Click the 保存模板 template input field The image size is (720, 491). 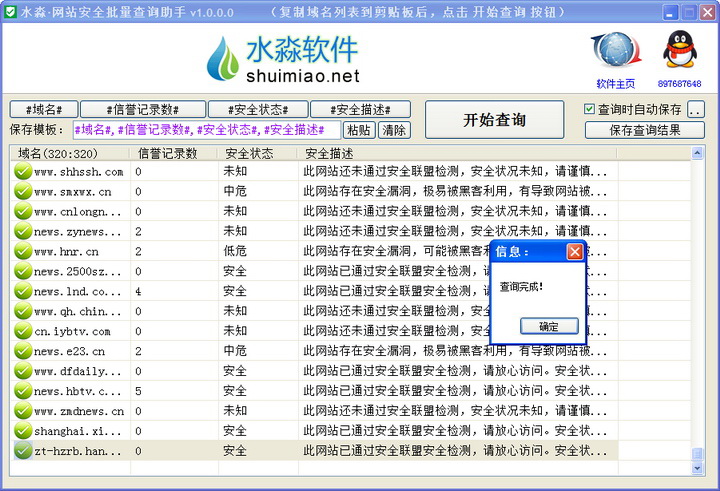tap(207, 130)
